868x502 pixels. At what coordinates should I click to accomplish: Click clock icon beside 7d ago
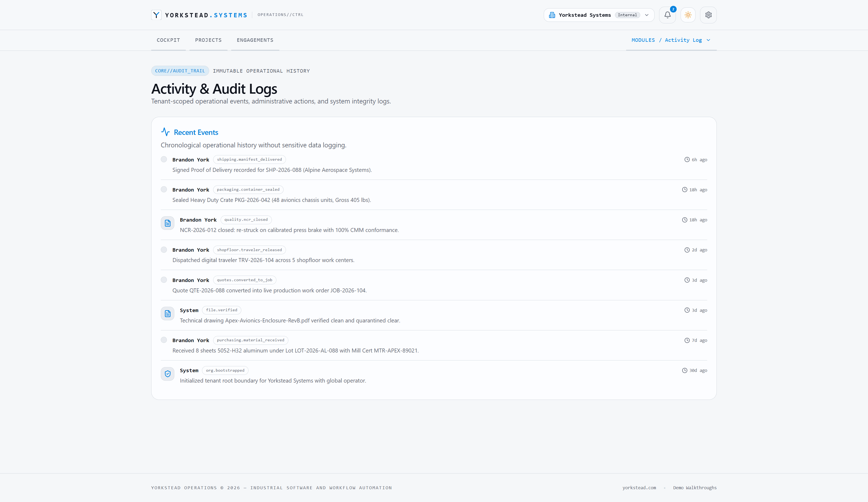[x=687, y=340]
